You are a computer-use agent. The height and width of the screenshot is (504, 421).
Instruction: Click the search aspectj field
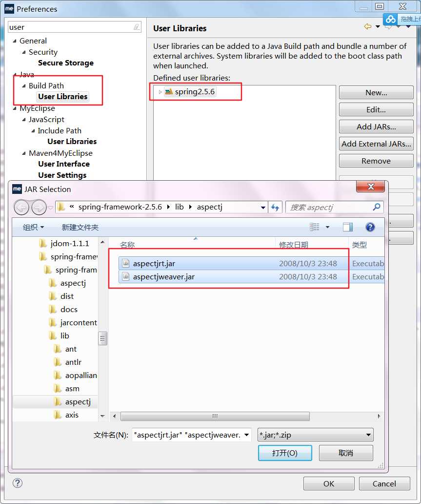click(x=329, y=208)
